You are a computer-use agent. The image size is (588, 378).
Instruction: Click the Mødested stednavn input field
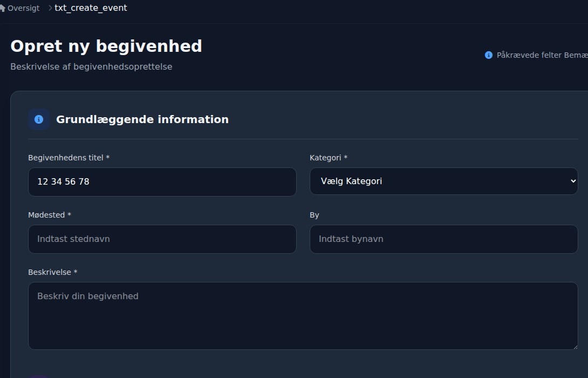click(x=162, y=239)
